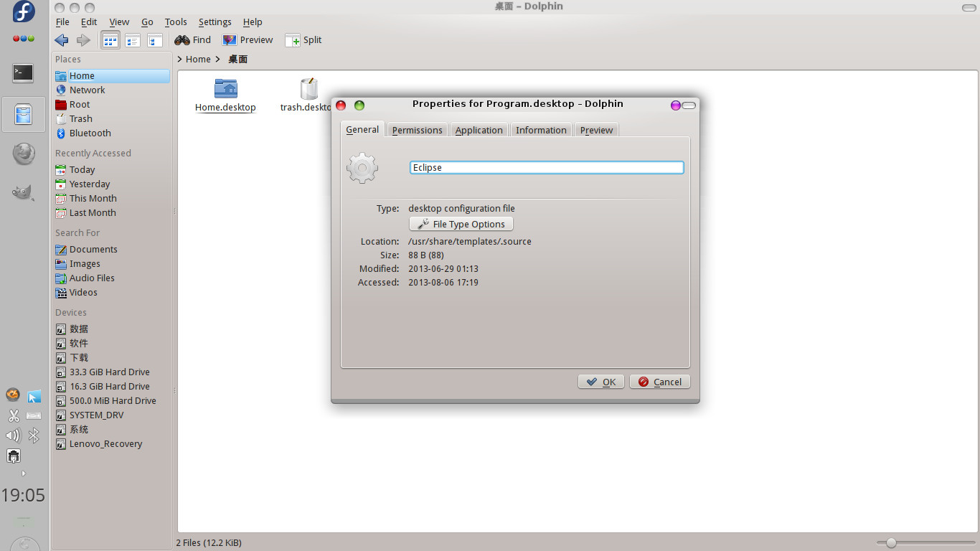
Task: Open the 软件 device
Action: pyautogui.click(x=112, y=343)
